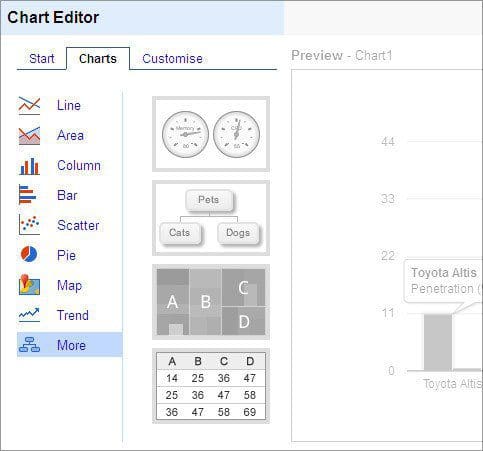Click the 33 axis value in preview
Viewport: 483px width, 451px height.
coord(388,199)
